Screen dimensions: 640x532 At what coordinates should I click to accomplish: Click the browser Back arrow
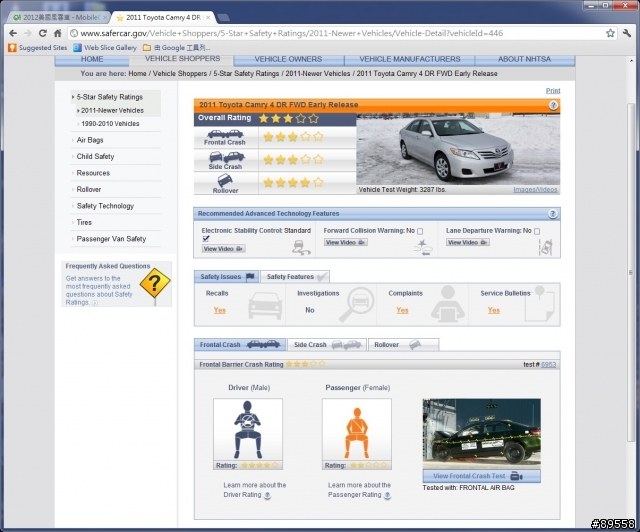13,33
